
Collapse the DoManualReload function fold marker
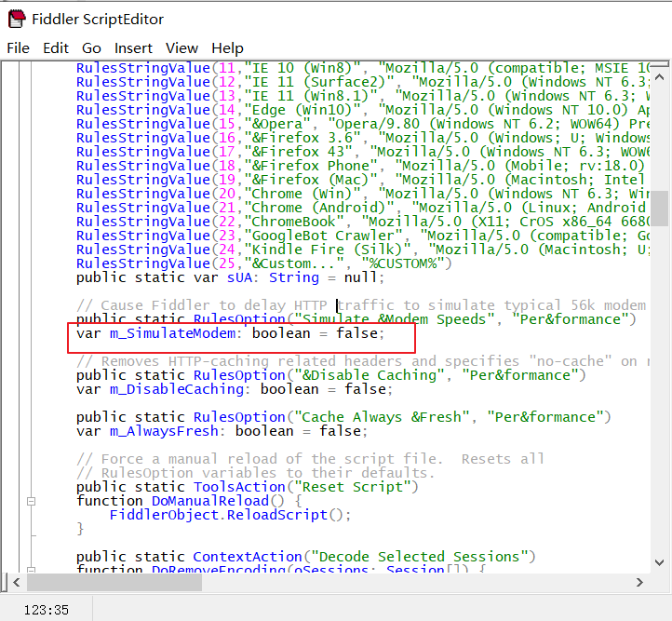point(31,501)
